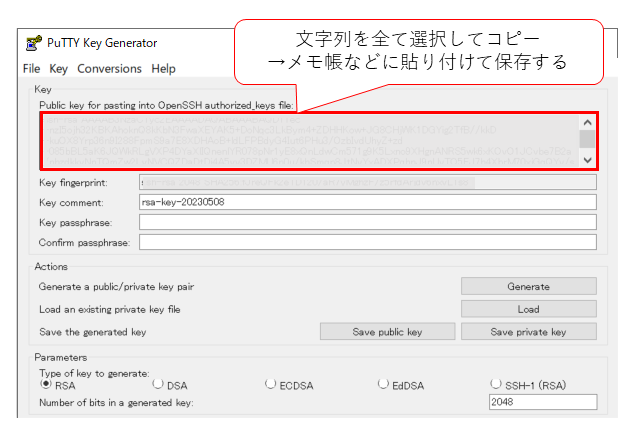Image resolution: width=632 pixels, height=425 pixels.
Task: Open the Conversions menu
Action: coord(109,69)
